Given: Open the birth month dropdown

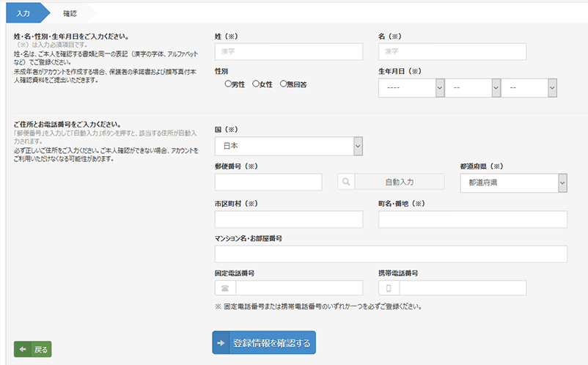Looking at the screenshot, I should [x=471, y=87].
